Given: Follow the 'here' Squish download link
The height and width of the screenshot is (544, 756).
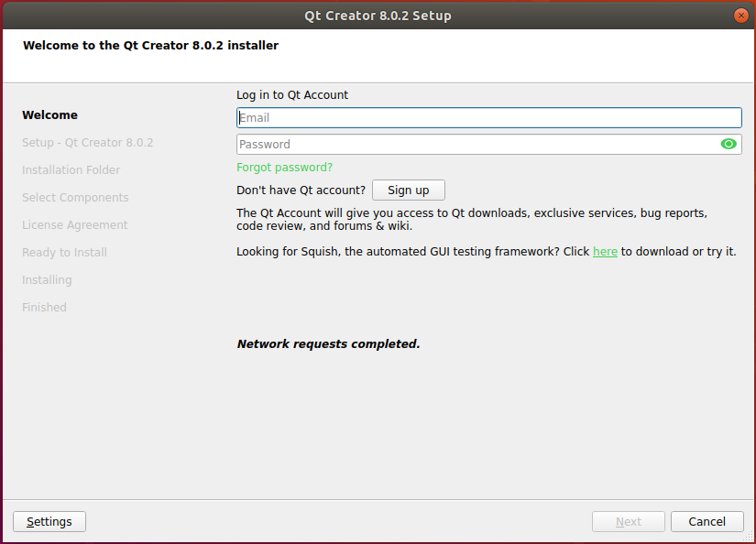Looking at the screenshot, I should [605, 252].
